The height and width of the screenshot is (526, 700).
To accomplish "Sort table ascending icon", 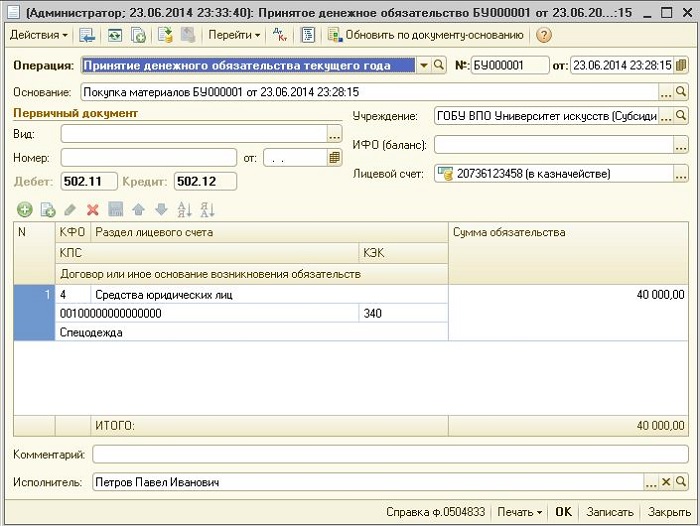I will tap(184, 209).
